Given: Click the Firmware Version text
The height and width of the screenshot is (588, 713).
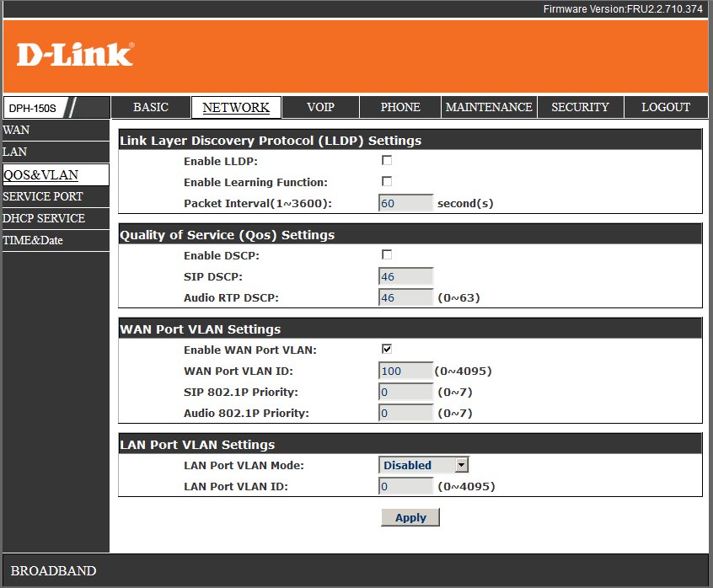Looking at the screenshot, I should (623, 9).
